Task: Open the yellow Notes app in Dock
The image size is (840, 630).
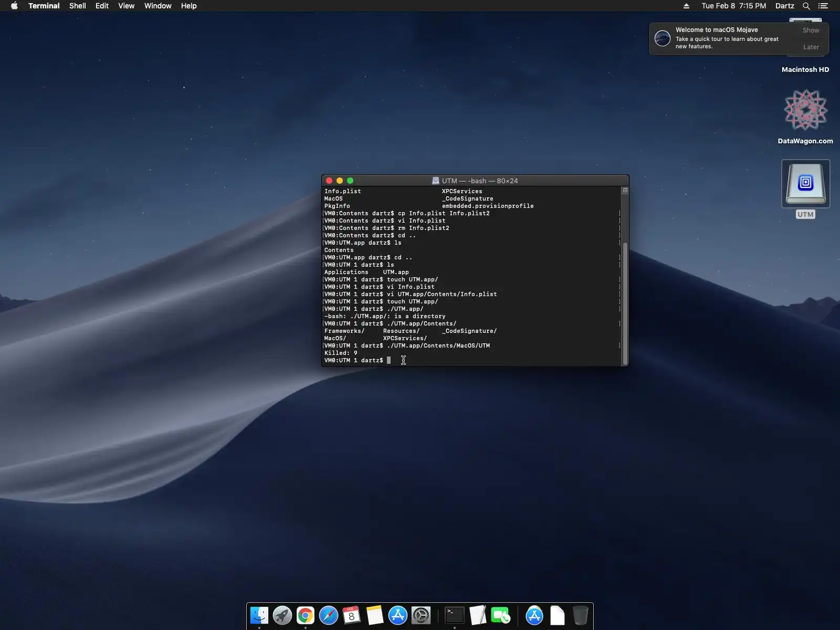Action: pyautogui.click(x=375, y=615)
